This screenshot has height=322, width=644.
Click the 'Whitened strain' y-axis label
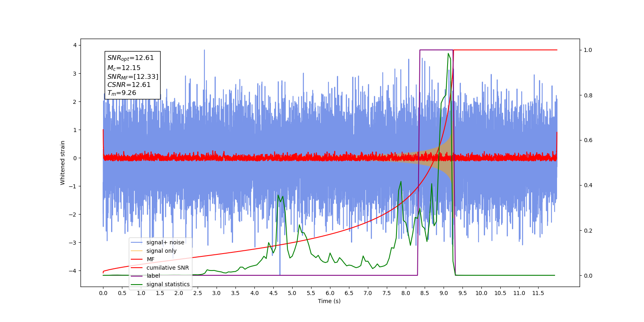(63, 163)
